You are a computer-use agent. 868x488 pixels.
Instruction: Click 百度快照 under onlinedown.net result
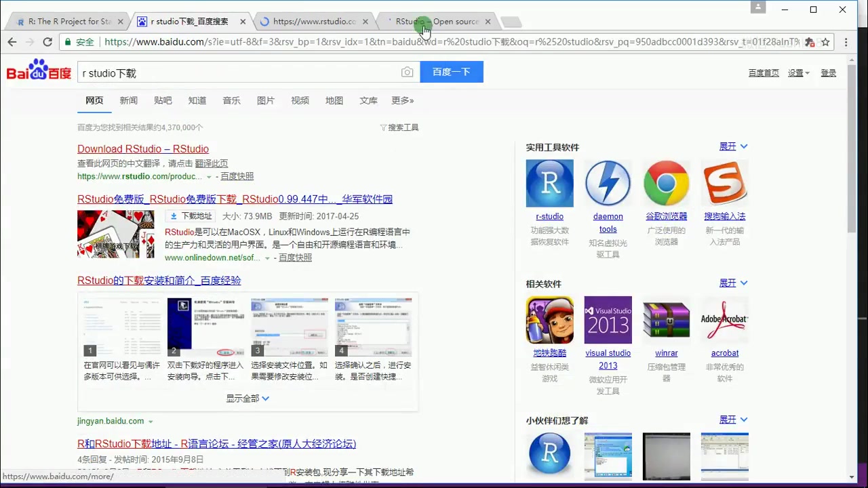(295, 258)
